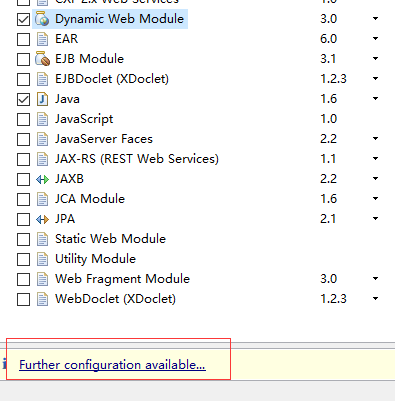Click the JavaScript version value 1.0
This screenshot has height=401, width=395.
click(328, 119)
